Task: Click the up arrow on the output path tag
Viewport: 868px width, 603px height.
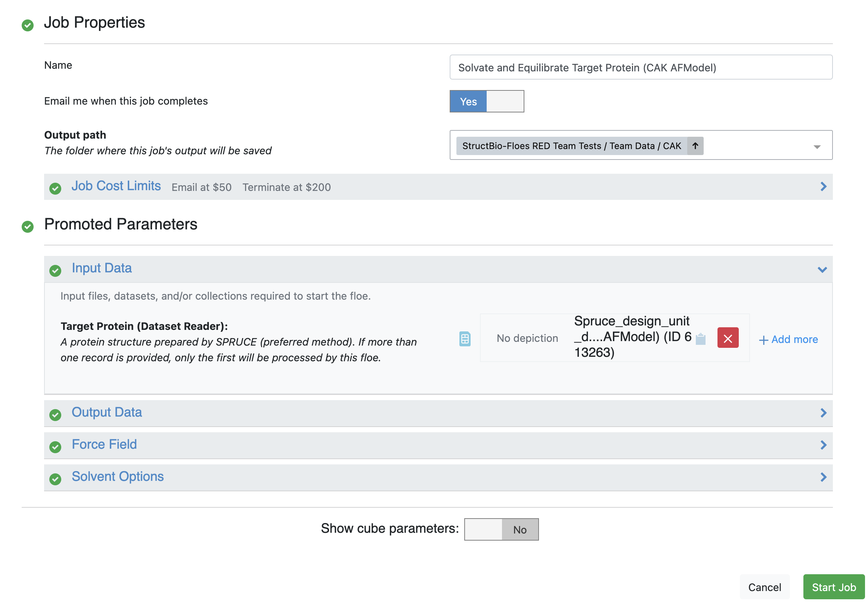Action: (695, 146)
